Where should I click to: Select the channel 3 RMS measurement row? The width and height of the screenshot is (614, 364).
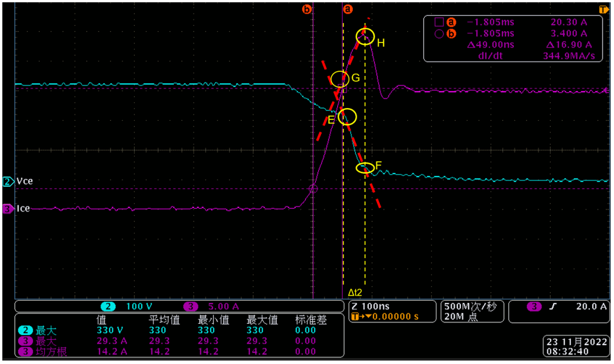point(180,351)
